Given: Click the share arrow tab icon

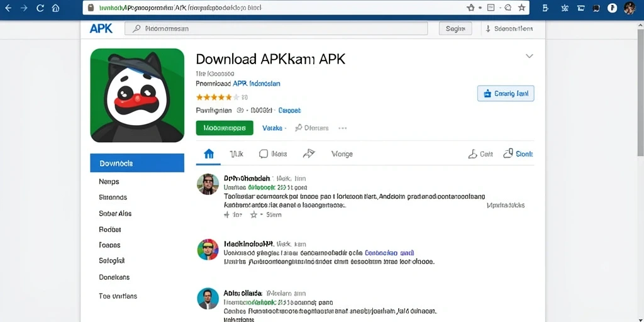Looking at the screenshot, I should pos(308,154).
